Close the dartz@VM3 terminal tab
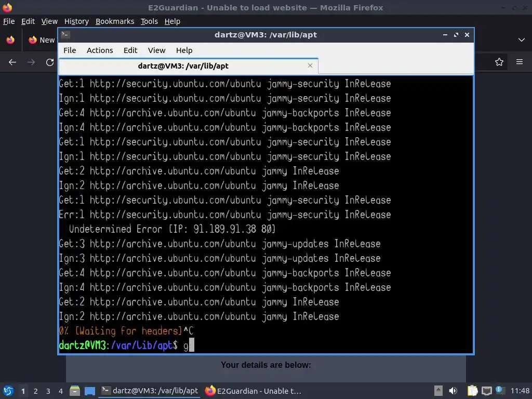The image size is (532, 399). pyautogui.click(x=310, y=65)
